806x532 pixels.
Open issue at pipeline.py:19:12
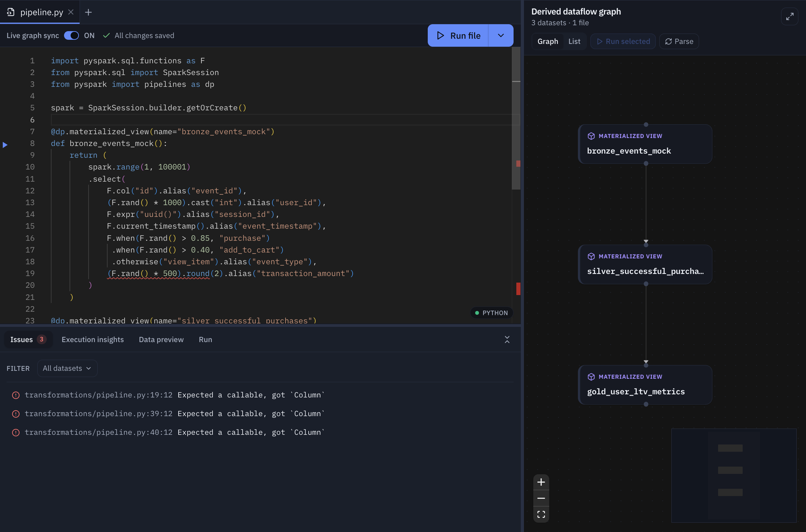260,395
